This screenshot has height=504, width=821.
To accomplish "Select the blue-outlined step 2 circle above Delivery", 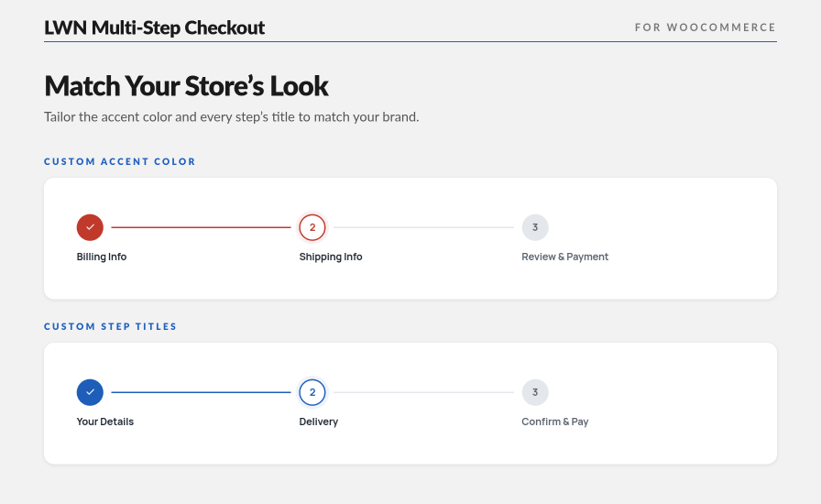I will coord(312,392).
